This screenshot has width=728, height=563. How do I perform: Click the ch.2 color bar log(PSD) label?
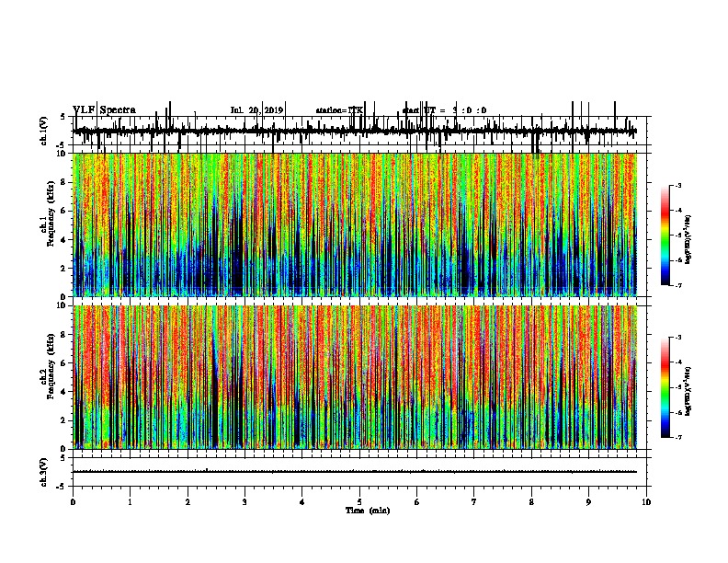click(x=688, y=391)
